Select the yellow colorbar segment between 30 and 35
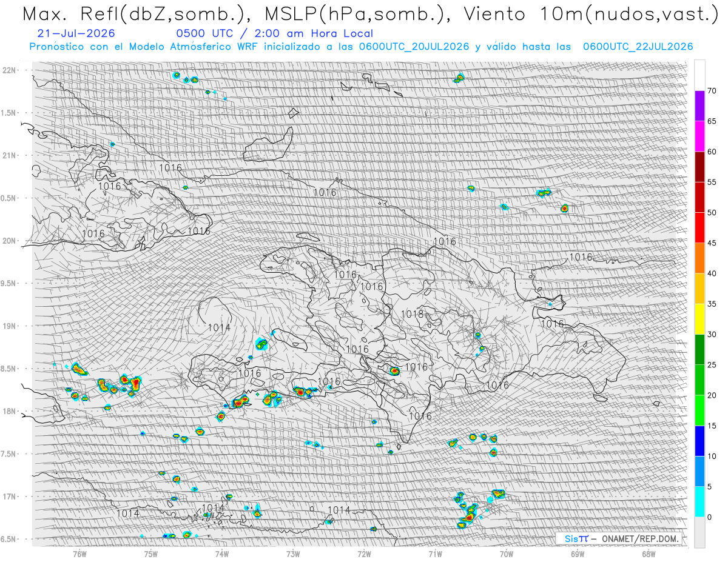 [x=699, y=319]
